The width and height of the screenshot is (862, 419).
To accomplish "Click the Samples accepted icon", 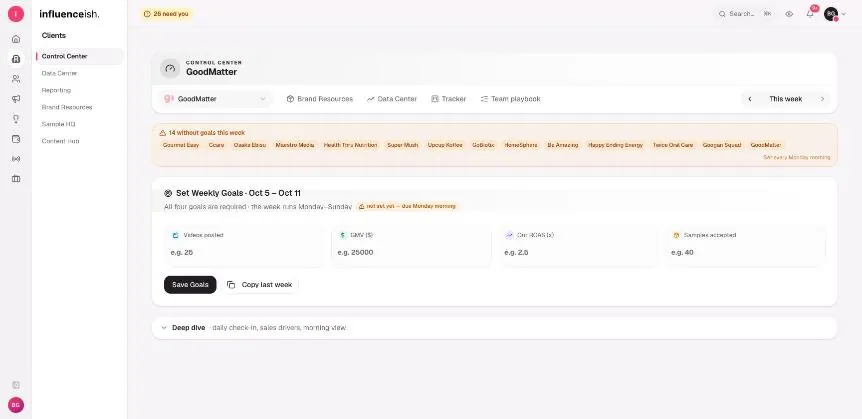I will pos(676,235).
